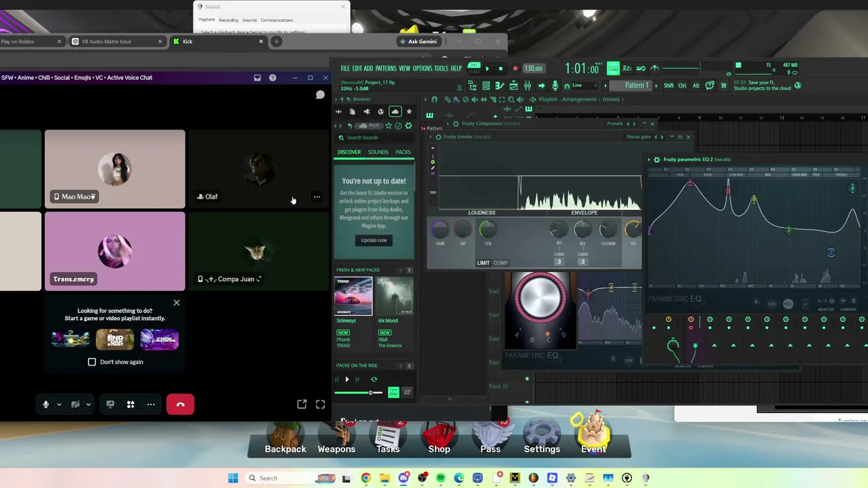Screen dimensions: 868x488
Task: Click the Update now button
Action: tap(374, 240)
